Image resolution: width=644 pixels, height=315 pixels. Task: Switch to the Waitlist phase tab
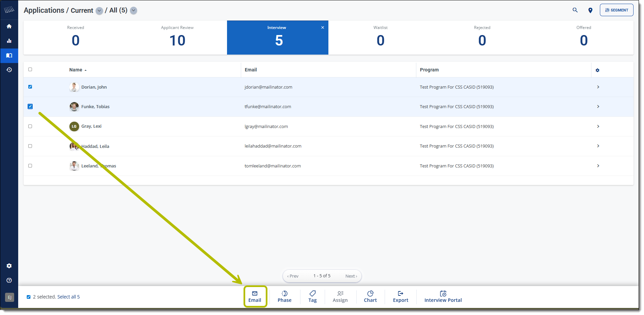pos(380,37)
